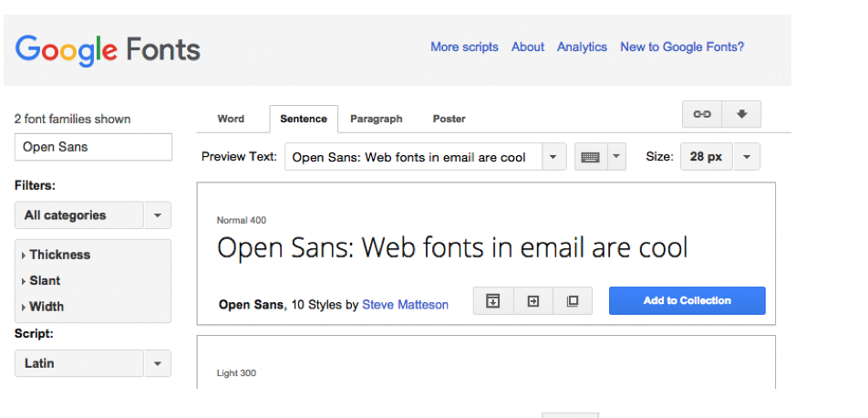Switch to the Poster tab
Image resolution: width=868 pixels, height=418 pixels.
pyautogui.click(x=449, y=119)
